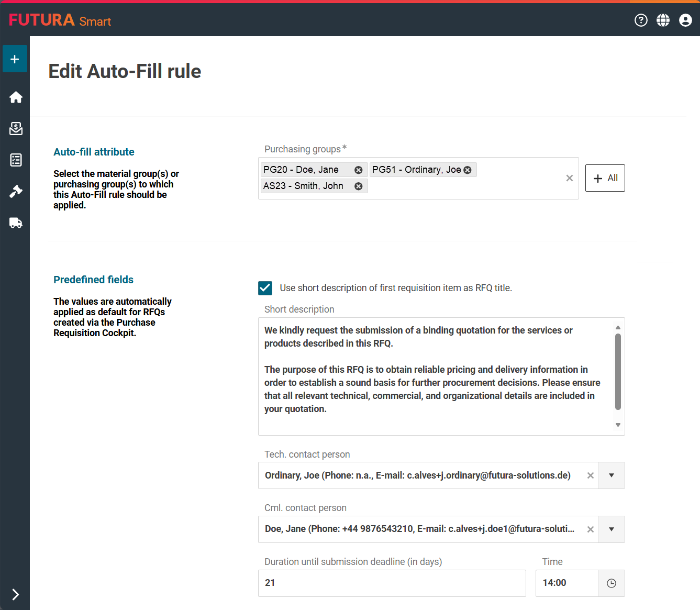Uncheck use short description as RFQ title

pyautogui.click(x=265, y=288)
